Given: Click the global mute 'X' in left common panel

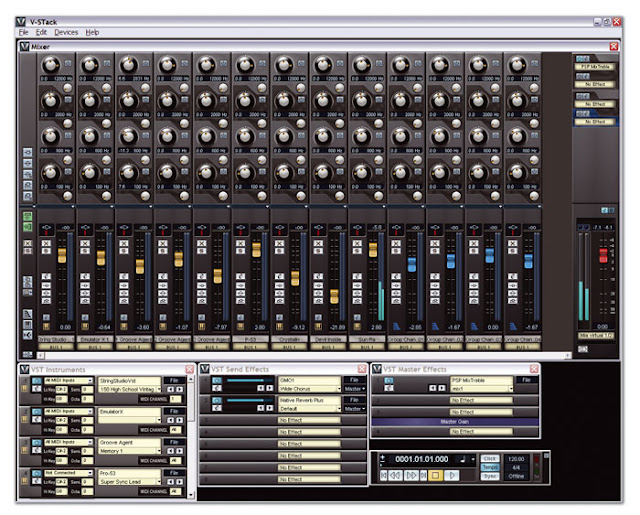Looking at the screenshot, I should (27, 244).
